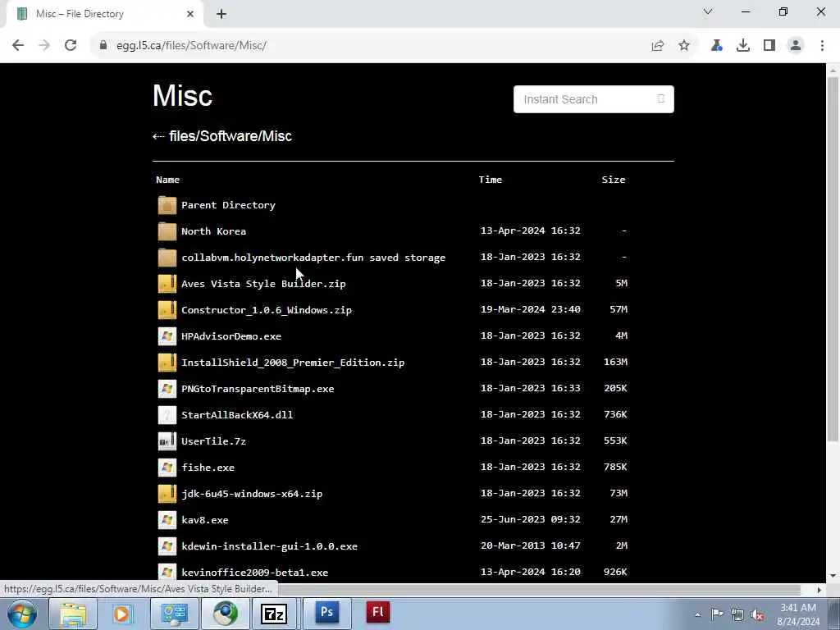Click the muted volume tray icon

[x=757, y=614]
